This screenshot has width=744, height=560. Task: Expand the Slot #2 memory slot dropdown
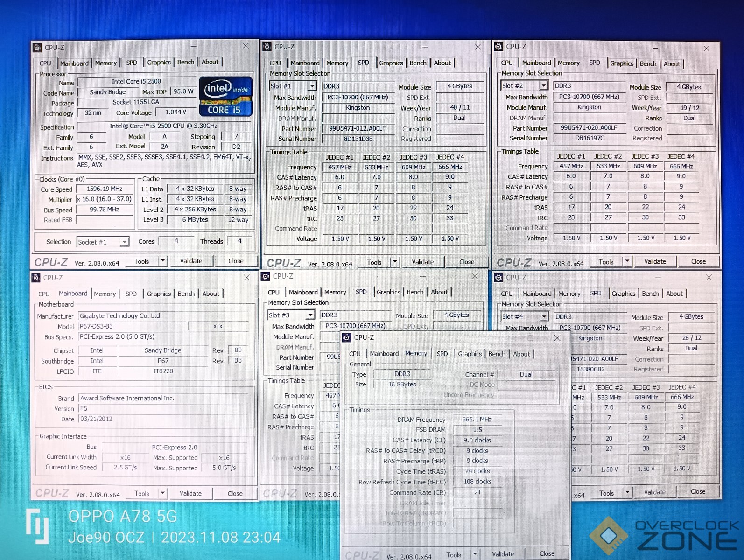tap(543, 86)
